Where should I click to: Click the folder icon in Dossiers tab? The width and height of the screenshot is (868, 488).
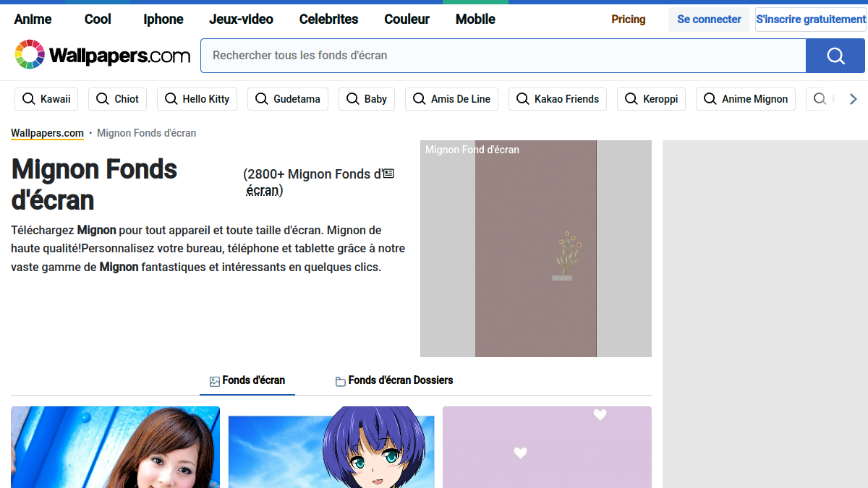(x=341, y=381)
